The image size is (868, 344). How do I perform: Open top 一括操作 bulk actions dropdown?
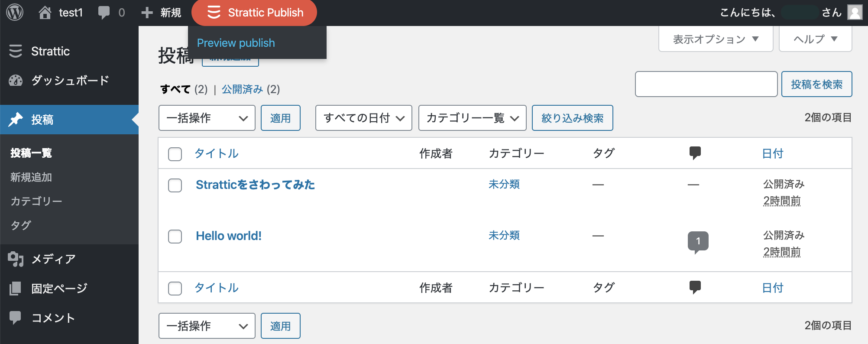[x=207, y=118]
